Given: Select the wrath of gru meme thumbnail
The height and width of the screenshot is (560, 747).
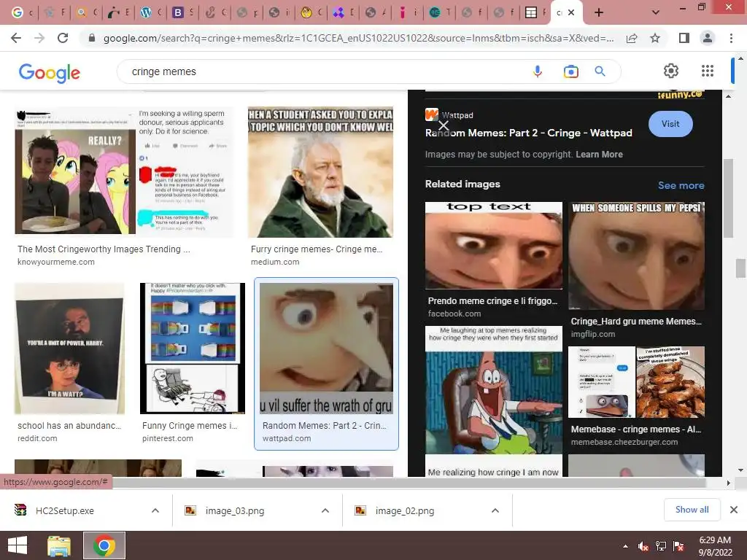Looking at the screenshot, I should click(326, 349).
